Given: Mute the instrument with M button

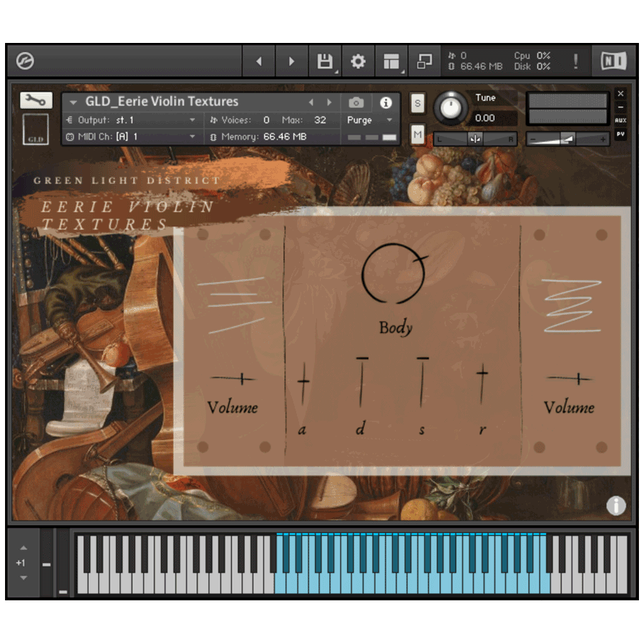Looking at the screenshot, I should pos(417,134).
